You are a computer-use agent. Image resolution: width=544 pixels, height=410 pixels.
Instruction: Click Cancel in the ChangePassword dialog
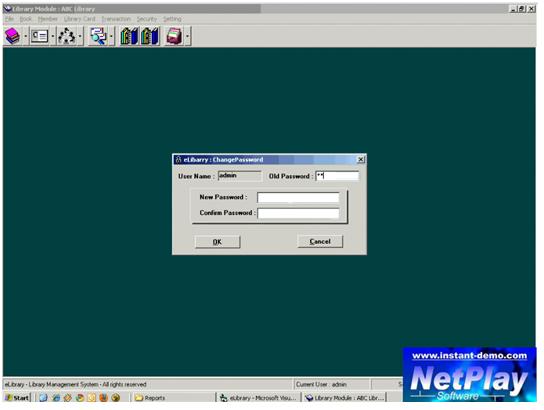tap(320, 241)
